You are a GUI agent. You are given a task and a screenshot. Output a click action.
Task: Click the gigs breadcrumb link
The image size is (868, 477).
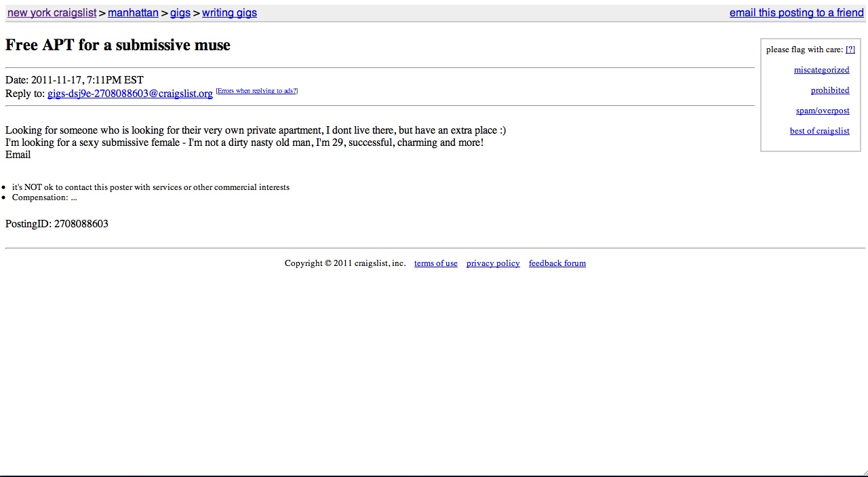[x=180, y=12]
